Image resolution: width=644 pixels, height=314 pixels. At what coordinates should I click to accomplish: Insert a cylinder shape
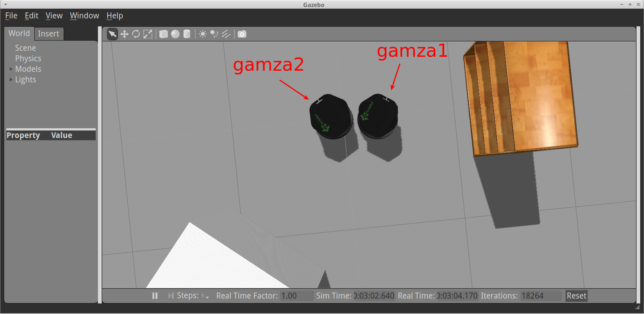click(187, 34)
